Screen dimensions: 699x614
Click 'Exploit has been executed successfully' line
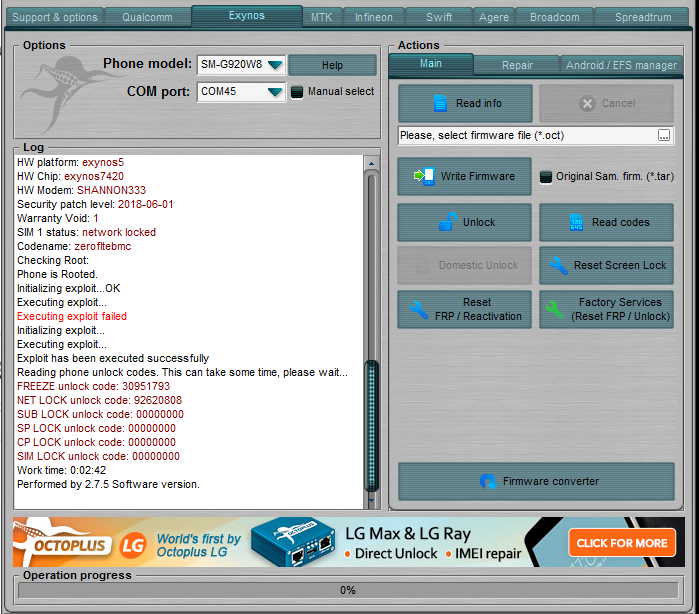[x=113, y=359]
